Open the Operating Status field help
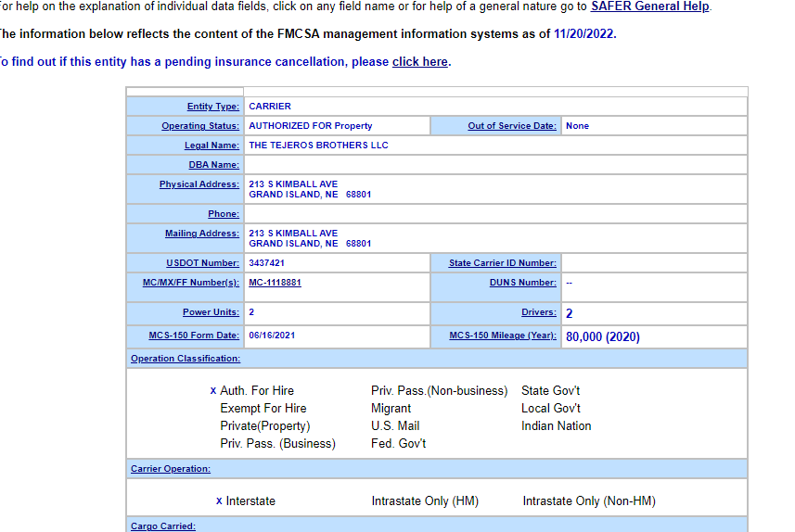 [200, 126]
